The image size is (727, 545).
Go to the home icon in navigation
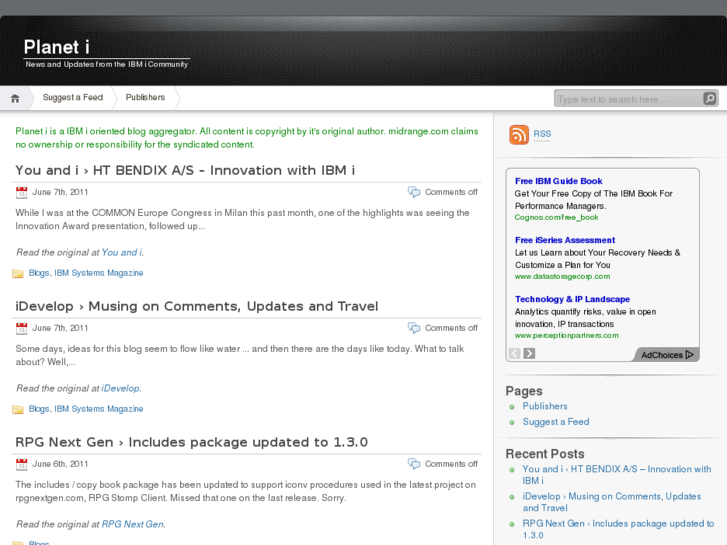[x=15, y=98]
